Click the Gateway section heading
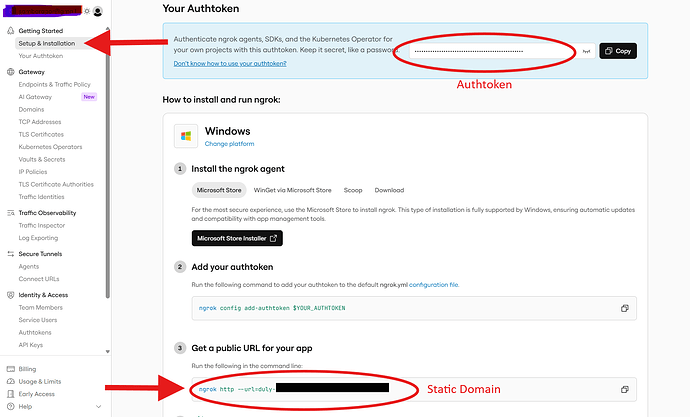This screenshot has width=690, height=417. [x=32, y=72]
